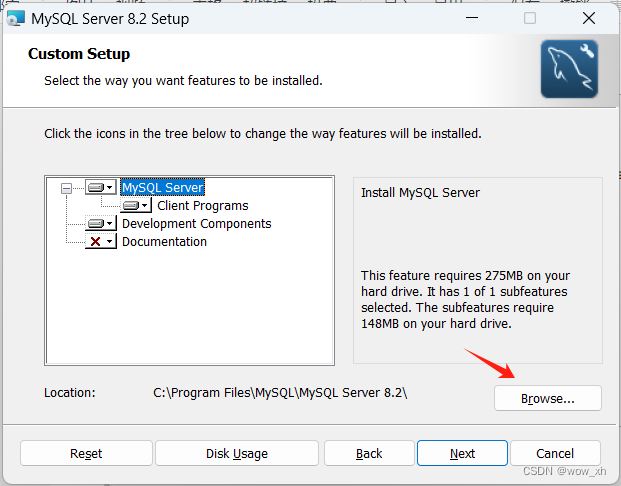The width and height of the screenshot is (621, 486).
Task: Select the Development Components tree item
Action: click(x=196, y=224)
